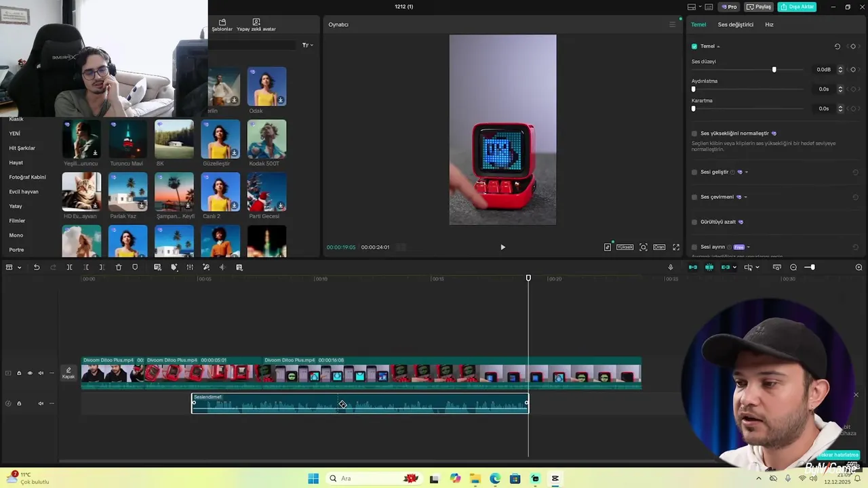Click the audio level mixer icon in toolbar
Image resolution: width=868 pixels, height=488 pixels.
(x=190, y=268)
